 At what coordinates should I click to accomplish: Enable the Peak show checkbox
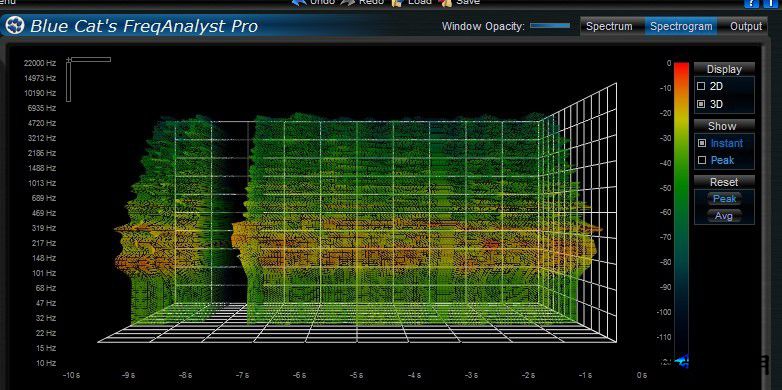tap(702, 160)
